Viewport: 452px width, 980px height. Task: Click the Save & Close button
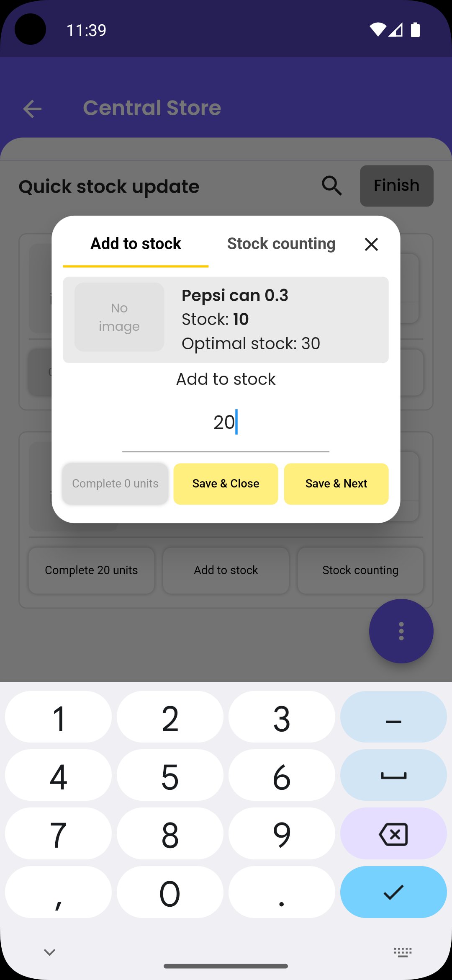(226, 484)
